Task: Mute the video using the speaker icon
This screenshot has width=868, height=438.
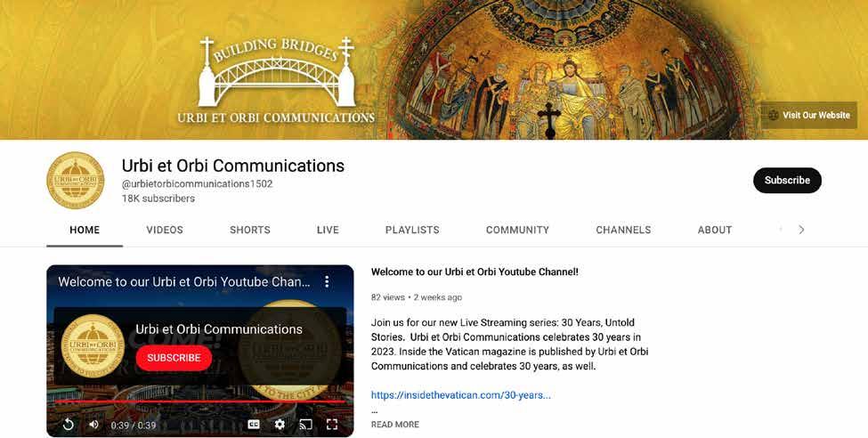Action: point(93,425)
